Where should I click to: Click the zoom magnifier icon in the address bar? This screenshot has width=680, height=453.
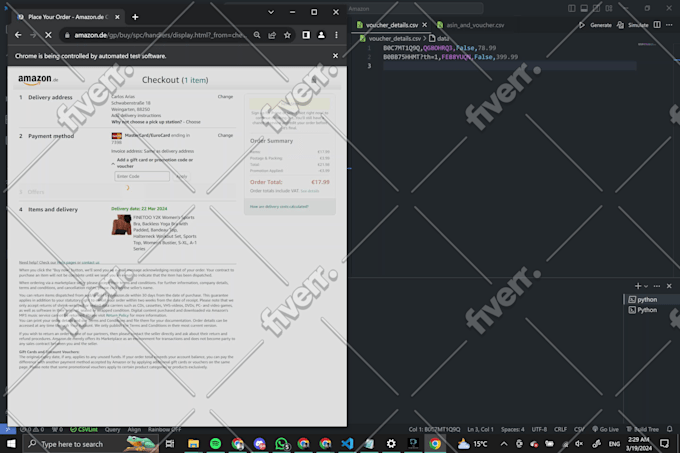(x=257, y=35)
